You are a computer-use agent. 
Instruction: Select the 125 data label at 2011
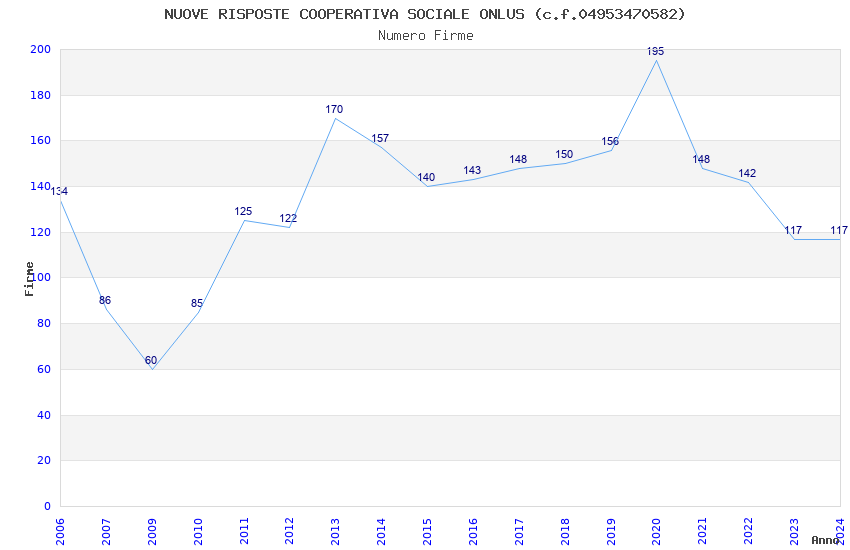(x=243, y=211)
